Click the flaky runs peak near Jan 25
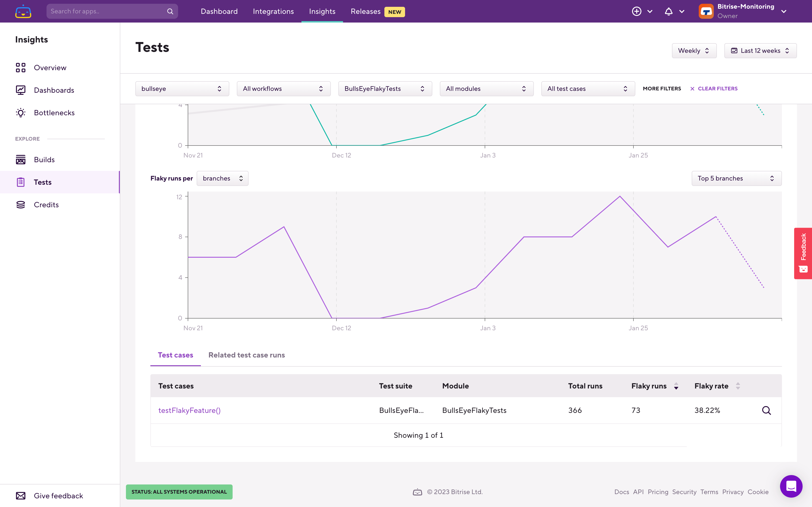This screenshot has height=507, width=812. pyautogui.click(x=620, y=196)
